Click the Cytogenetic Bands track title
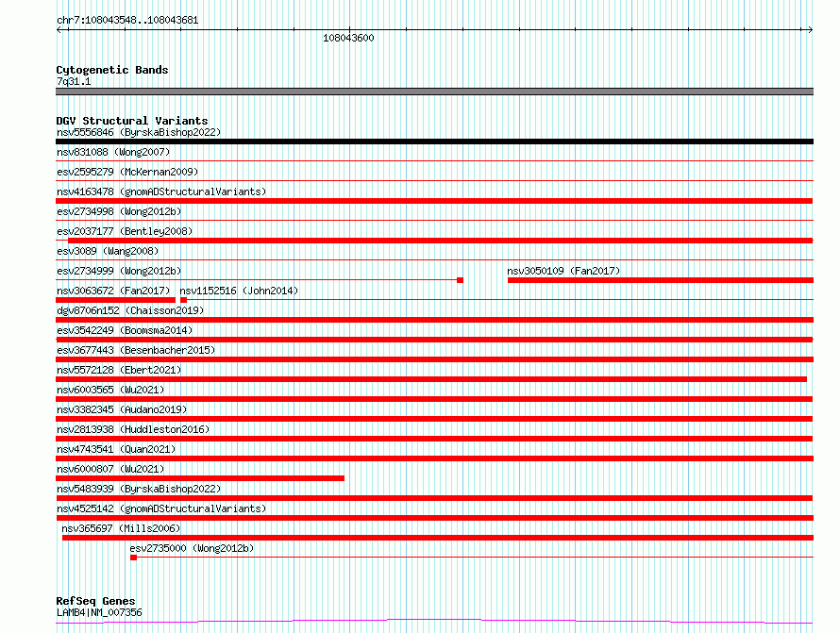 112,70
